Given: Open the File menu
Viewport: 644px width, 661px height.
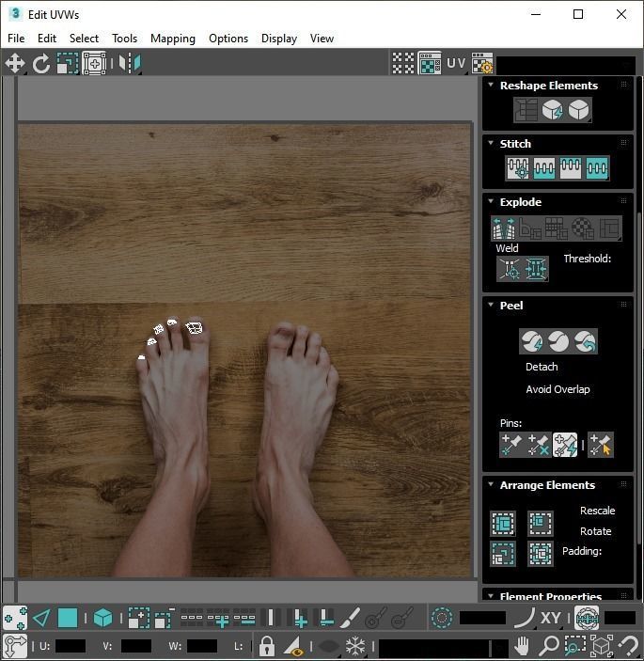Looking at the screenshot, I should [x=16, y=39].
